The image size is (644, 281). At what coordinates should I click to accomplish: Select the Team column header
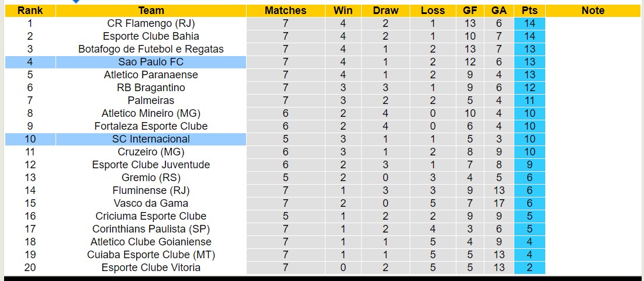point(151,11)
